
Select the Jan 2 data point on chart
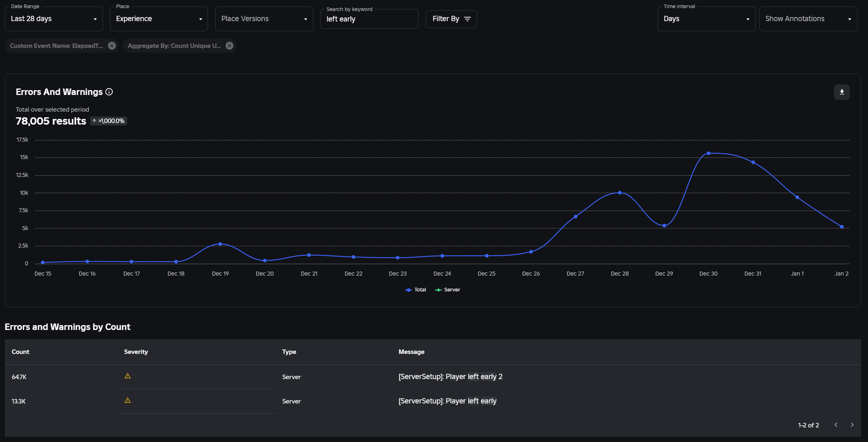point(842,227)
